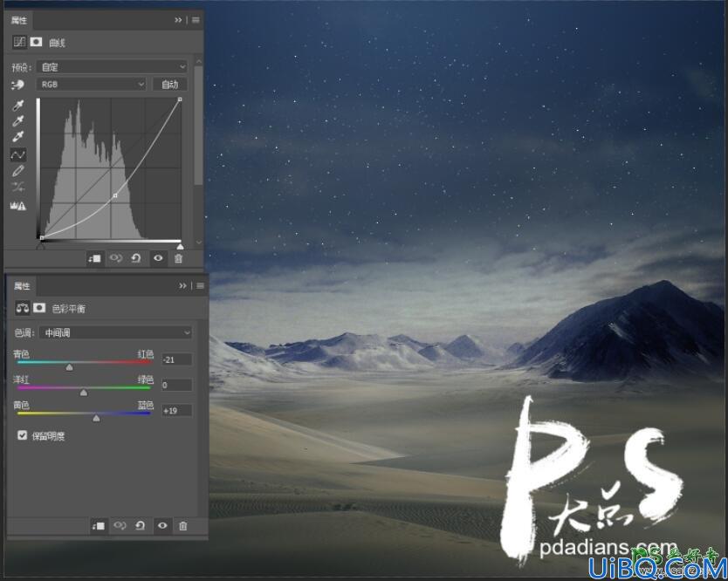
Task: Pick the white point eyedropper in Curves
Action: [x=17, y=136]
